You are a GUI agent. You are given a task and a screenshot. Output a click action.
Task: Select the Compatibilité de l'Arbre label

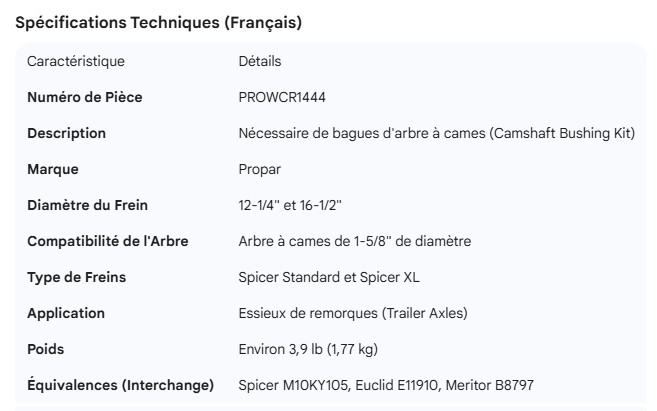[107, 242]
